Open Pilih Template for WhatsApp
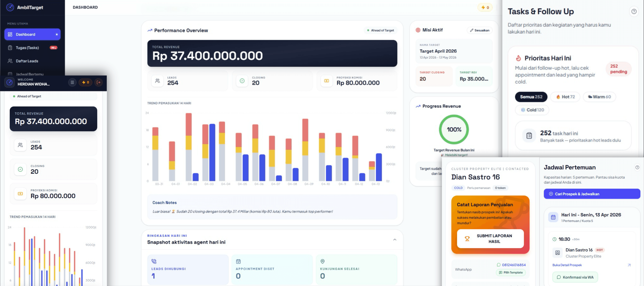This screenshot has height=286, width=644. point(511,272)
